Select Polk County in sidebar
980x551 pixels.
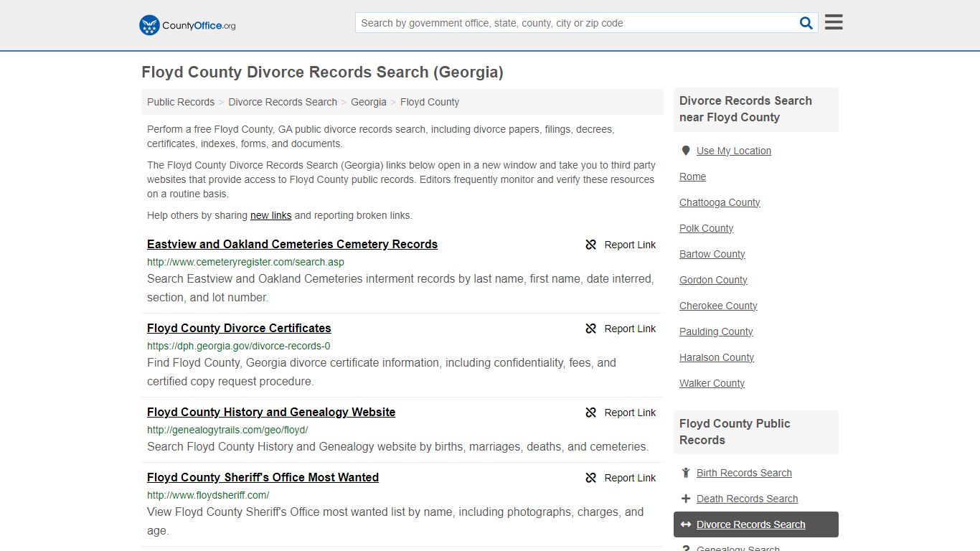[x=707, y=228]
